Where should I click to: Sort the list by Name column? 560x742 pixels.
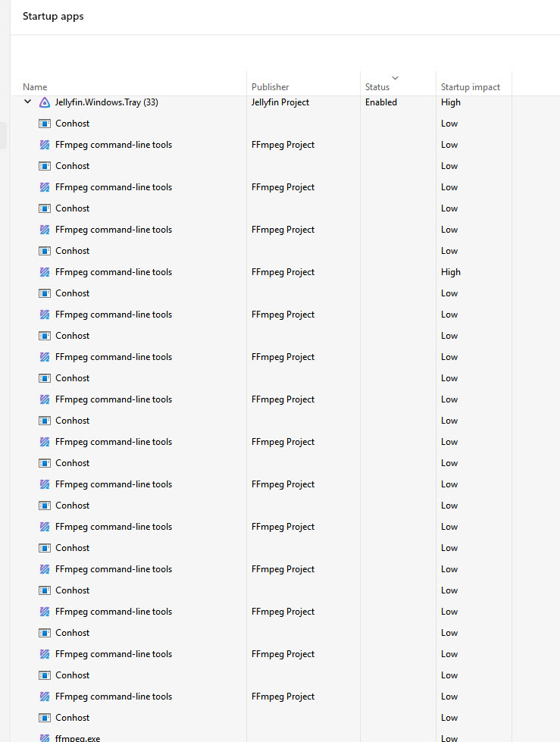pyautogui.click(x=35, y=87)
